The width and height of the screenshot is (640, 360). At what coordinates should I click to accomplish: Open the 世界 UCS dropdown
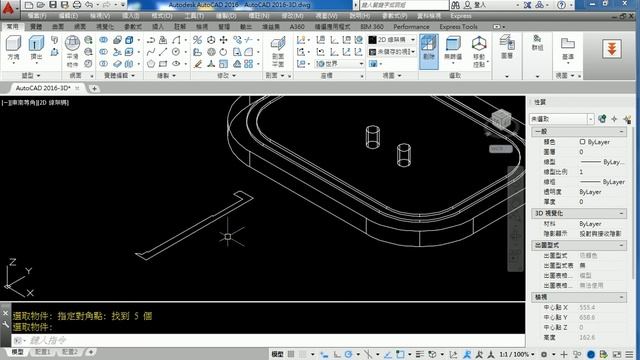click(340, 64)
